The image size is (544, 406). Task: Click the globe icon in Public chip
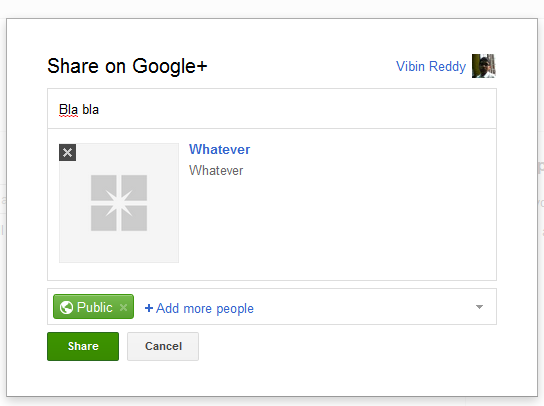tap(66, 307)
